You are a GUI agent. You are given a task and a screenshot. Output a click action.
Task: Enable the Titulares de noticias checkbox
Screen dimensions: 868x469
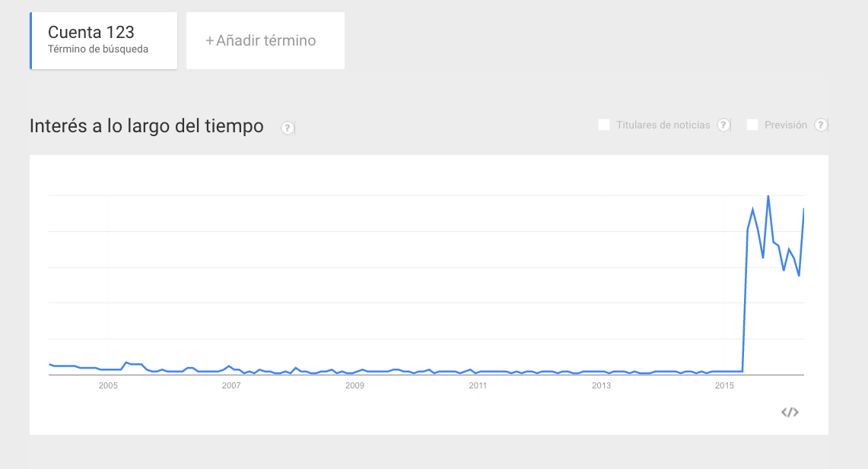point(604,125)
